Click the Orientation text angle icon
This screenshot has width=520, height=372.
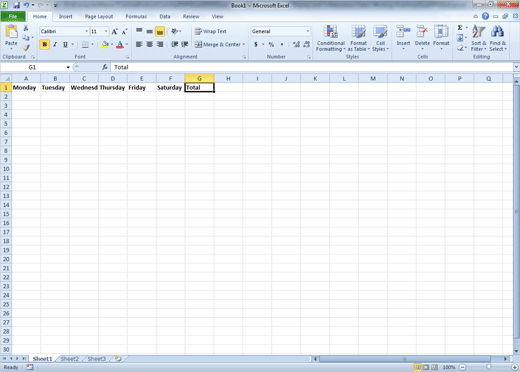[174, 31]
